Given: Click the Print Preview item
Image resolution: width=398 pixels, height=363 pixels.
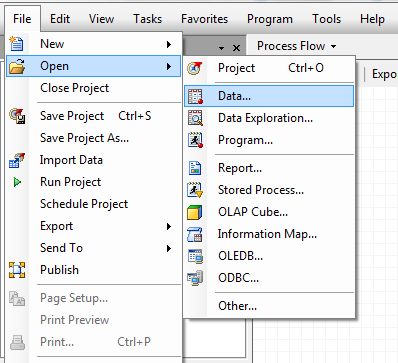Looking at the screenshot, I should (x=94, y=320).
